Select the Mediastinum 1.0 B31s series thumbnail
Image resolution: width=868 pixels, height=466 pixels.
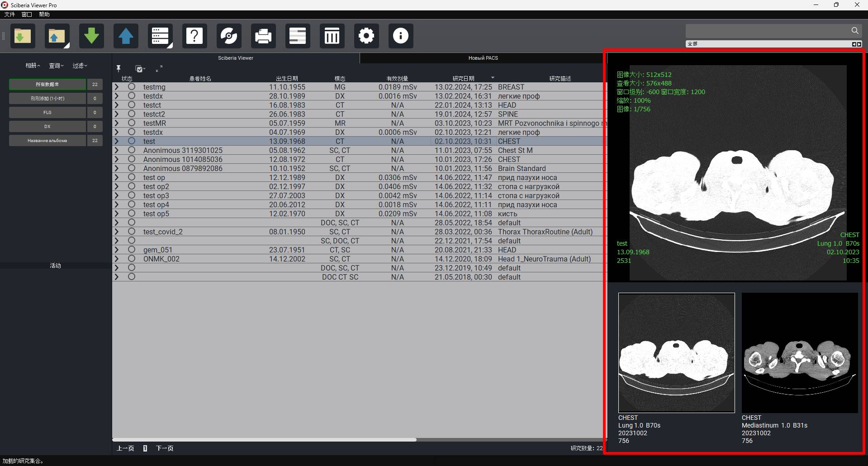pos(800,352)
